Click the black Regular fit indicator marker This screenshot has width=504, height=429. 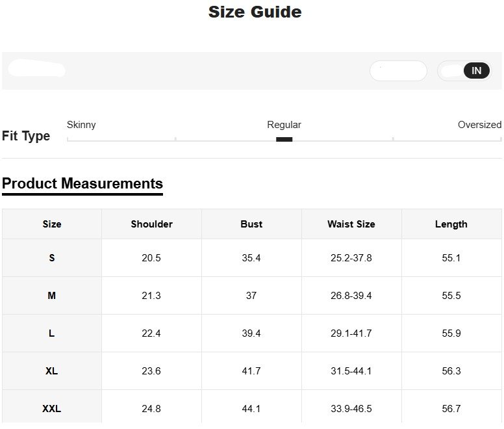[284, 138]
